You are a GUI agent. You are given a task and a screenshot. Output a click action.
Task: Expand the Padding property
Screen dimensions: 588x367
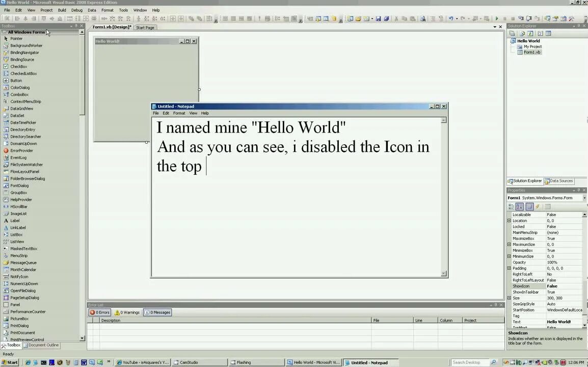(x=509, y=268)
